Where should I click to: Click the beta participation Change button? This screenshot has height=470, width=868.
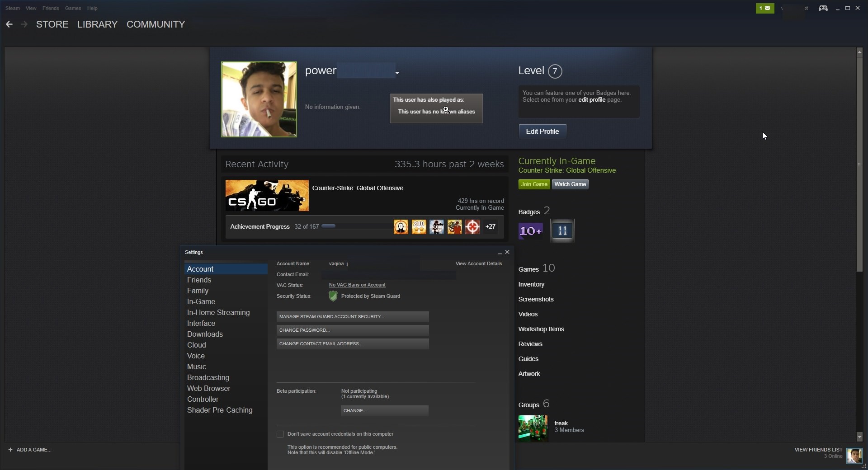click(x=384, y=411)
